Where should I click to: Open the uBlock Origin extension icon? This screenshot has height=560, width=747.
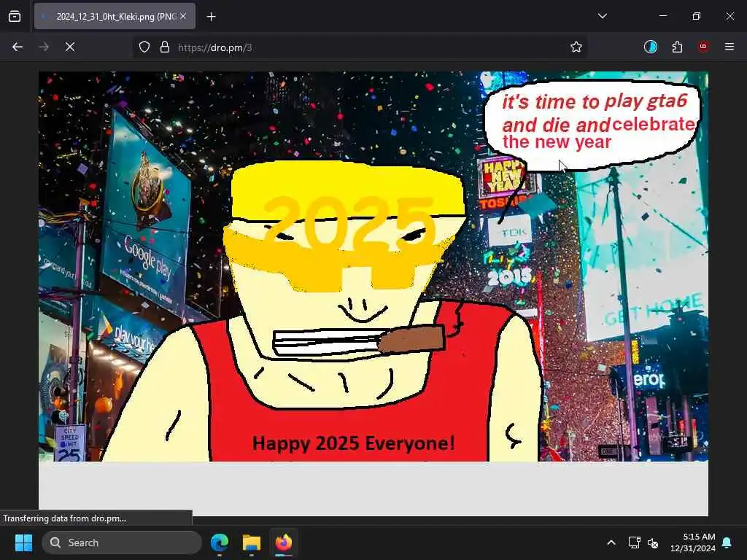pos(703,47)
